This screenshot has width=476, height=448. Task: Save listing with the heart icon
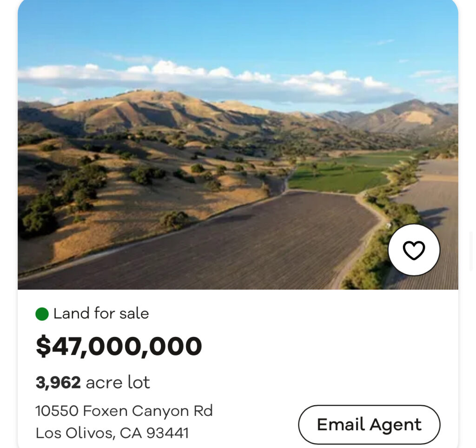coord(414,250)
